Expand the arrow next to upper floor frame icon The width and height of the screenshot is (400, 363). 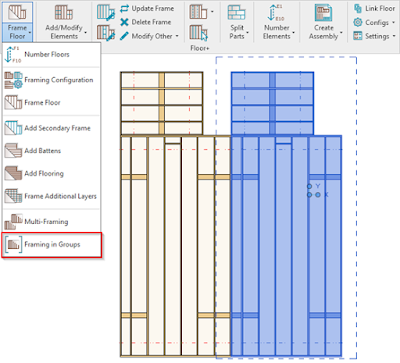tap(212, 12)
